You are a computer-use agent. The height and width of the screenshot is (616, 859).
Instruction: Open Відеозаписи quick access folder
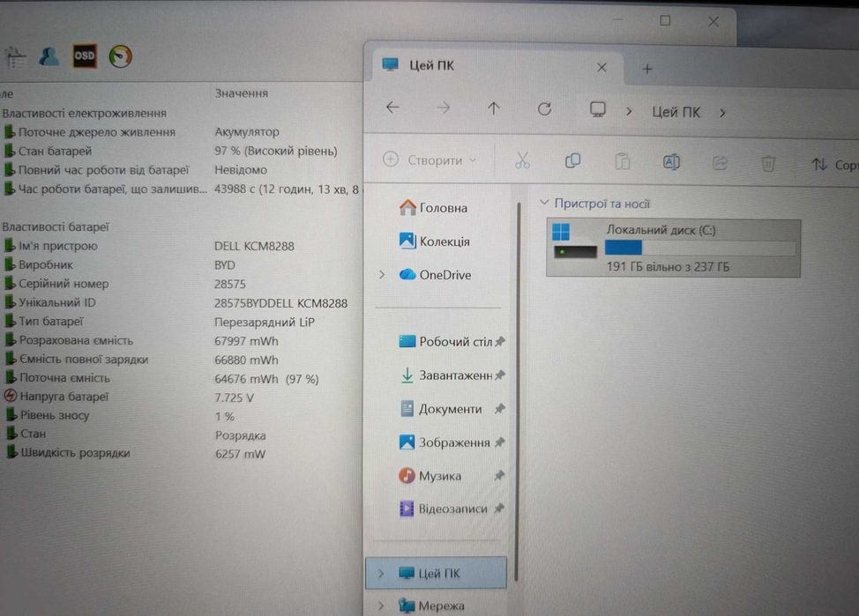click(x=443, y=508)
